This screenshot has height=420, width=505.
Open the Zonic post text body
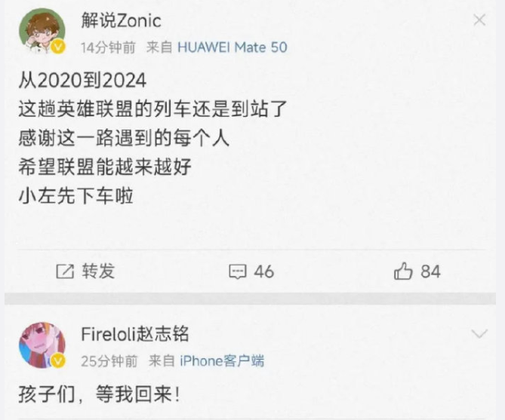(152, 138)
